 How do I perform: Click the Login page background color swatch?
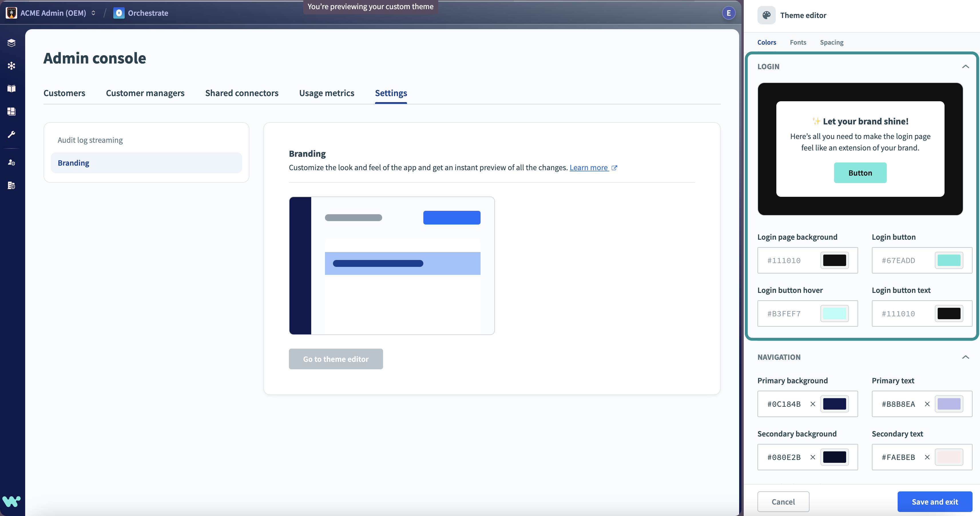[835, 261]
